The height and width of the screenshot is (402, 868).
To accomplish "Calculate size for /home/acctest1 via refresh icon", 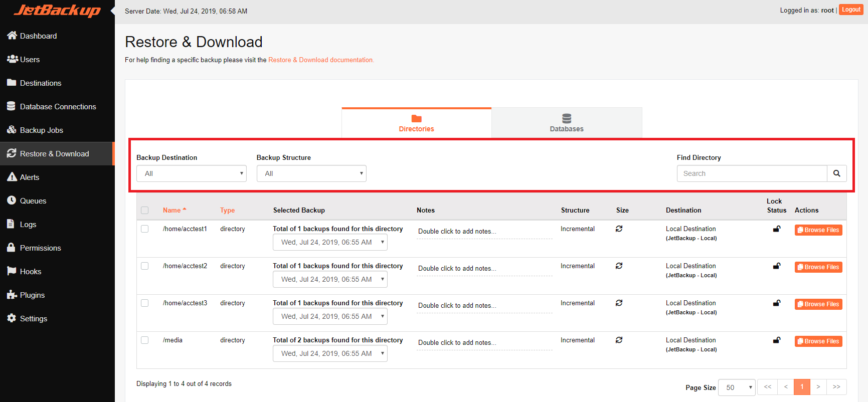I will coord(619,229).
